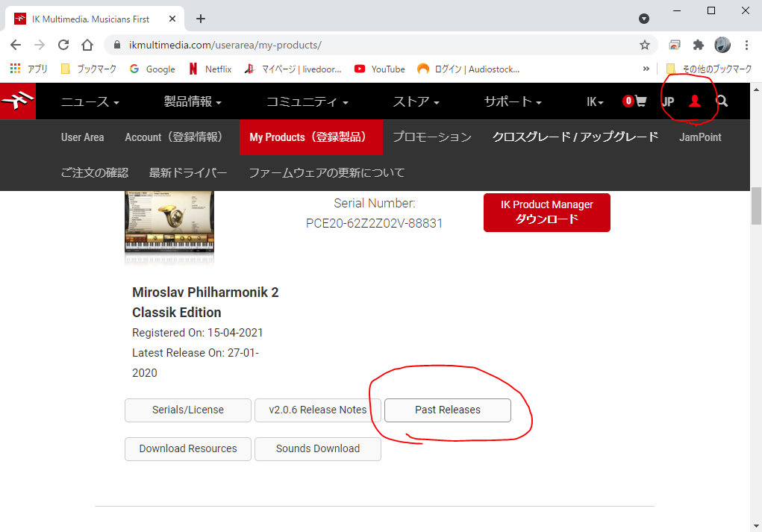
Task: Open the YouTube bookmark
Action: click(x=380, y=69)
